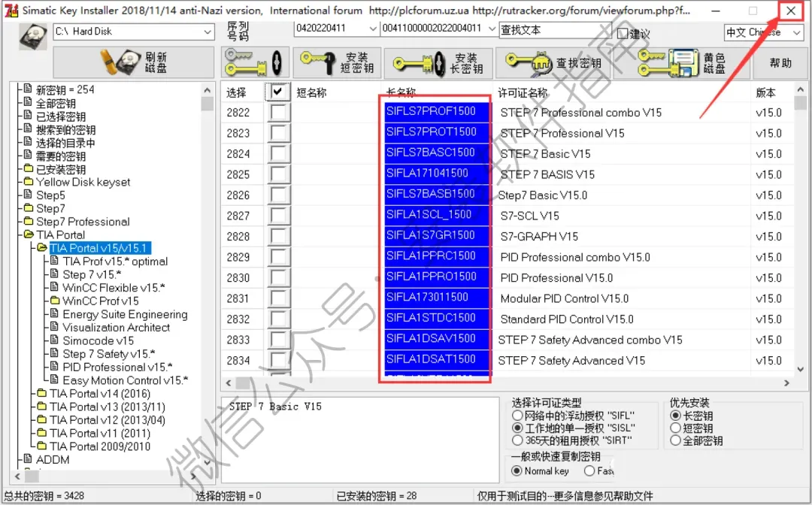Open TIA Portal 2009/2010 folder
This screenshot has height=505, width=812.
coord(100,446)
